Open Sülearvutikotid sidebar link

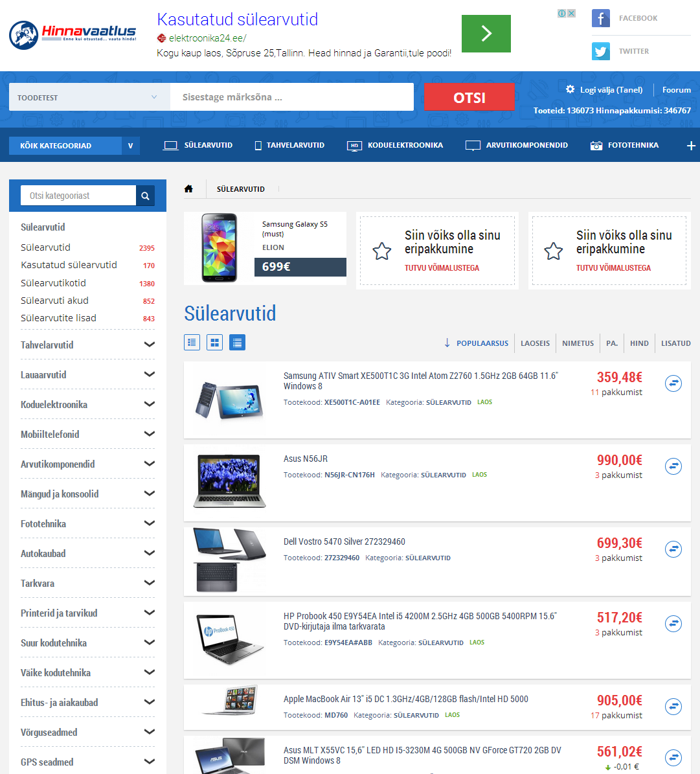click(53, 283)
